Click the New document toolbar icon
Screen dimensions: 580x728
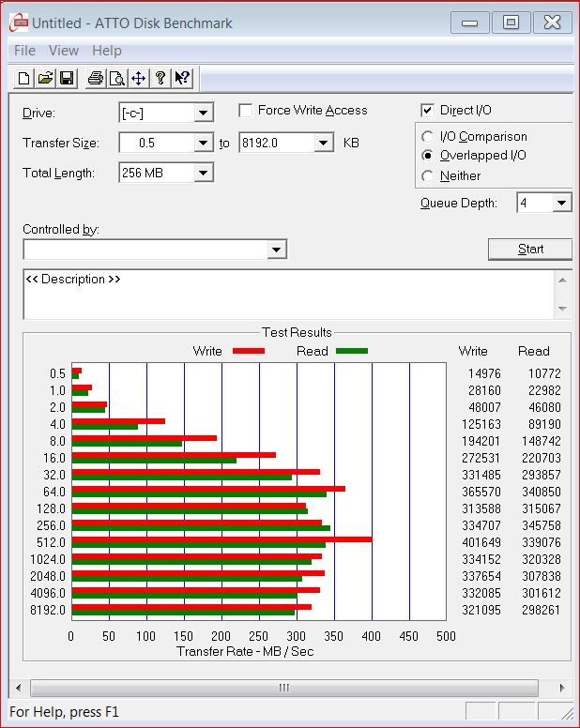coord(23,78)
